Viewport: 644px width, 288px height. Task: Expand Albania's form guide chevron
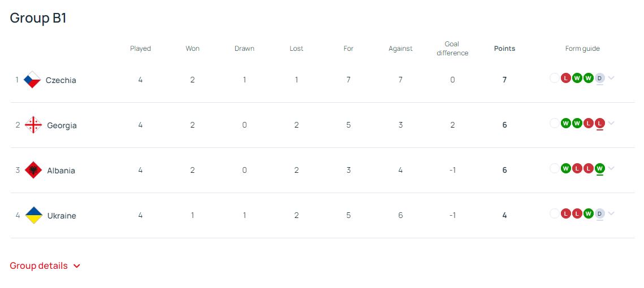click(x=611, y=168)
